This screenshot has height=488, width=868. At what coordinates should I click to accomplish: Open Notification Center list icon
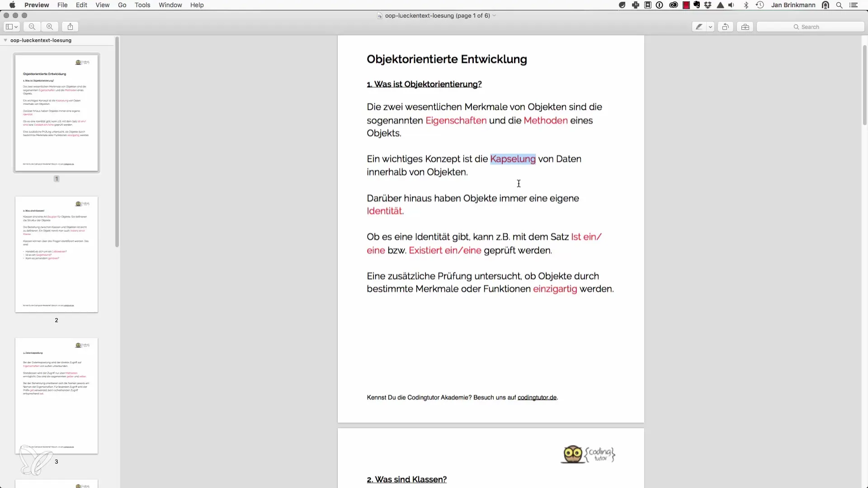tap(854, 5)
